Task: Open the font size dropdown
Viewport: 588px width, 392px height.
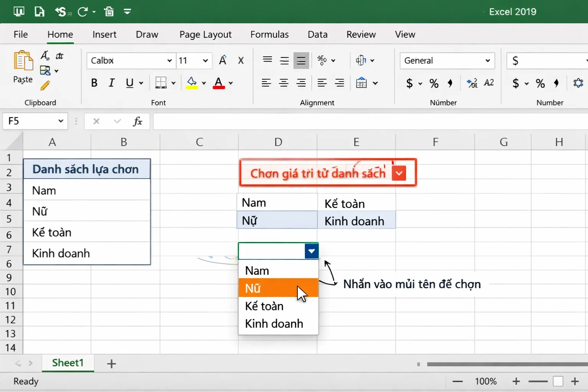Action: [x=205, y=60]
